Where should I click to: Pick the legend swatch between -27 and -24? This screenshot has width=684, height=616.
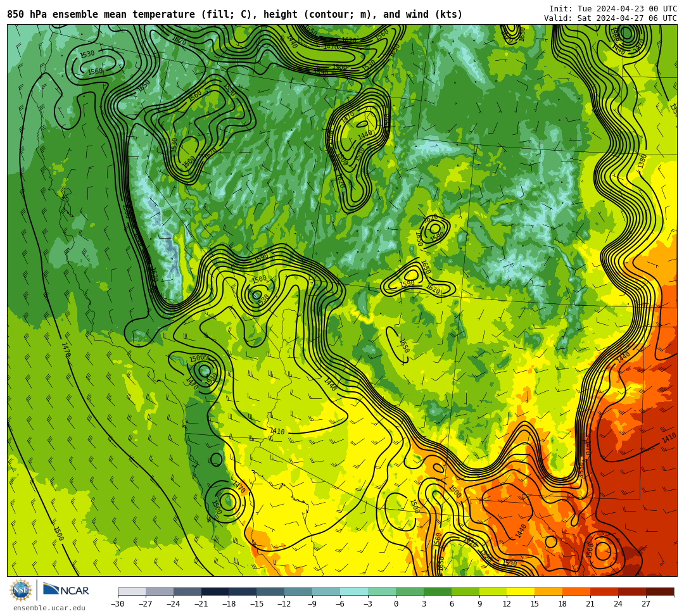point(160,591)
